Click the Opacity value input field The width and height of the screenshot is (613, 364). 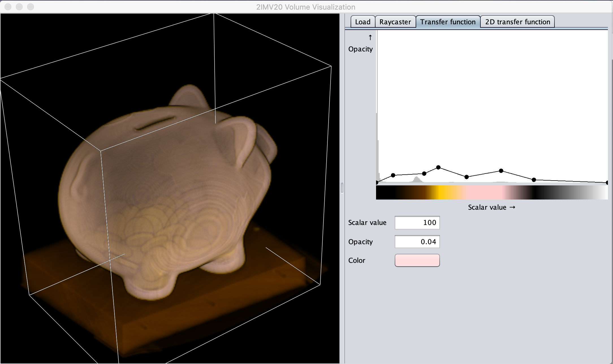[417, 242]
